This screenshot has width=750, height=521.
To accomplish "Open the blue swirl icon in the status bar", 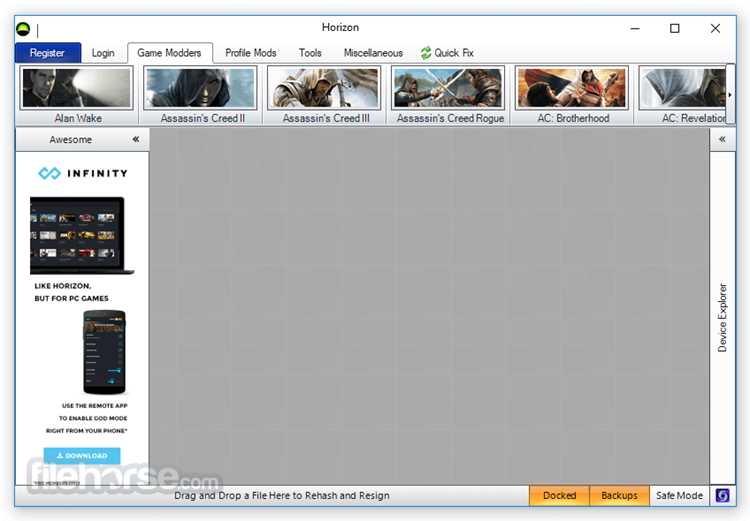I will (x=722, y=495).
